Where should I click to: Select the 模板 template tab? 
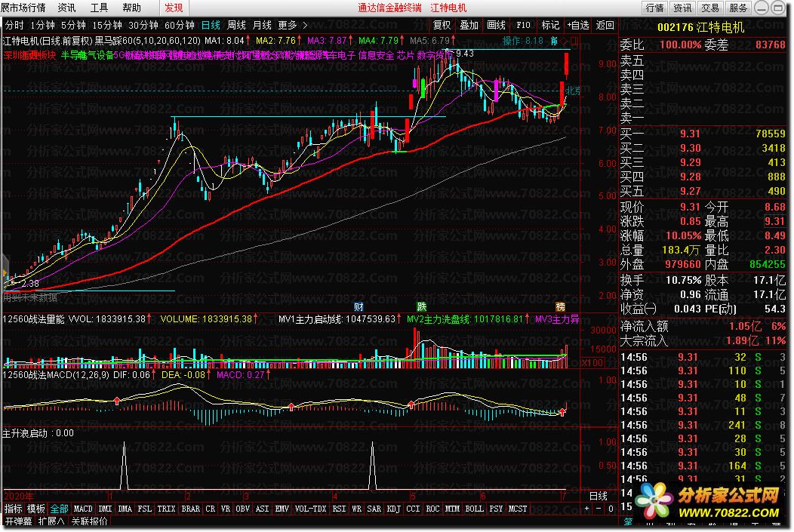(x=36, y=509)
